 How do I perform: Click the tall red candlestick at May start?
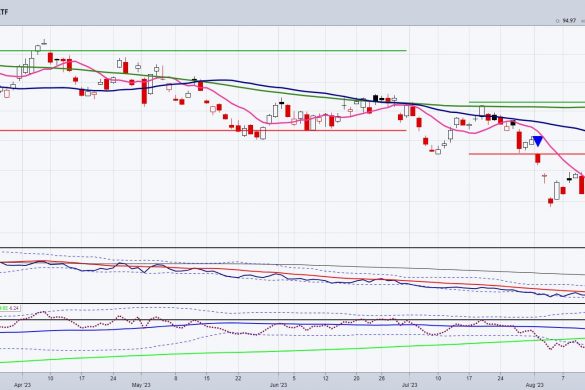144,91
